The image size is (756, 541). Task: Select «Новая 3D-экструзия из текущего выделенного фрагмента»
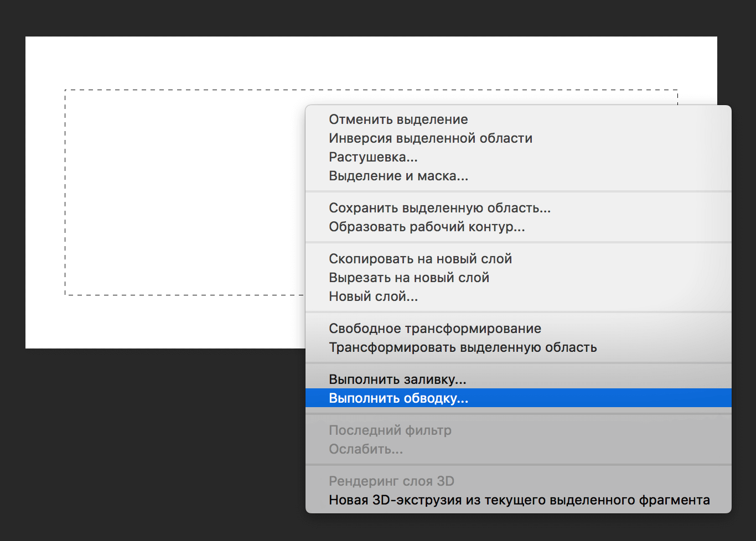519,500
